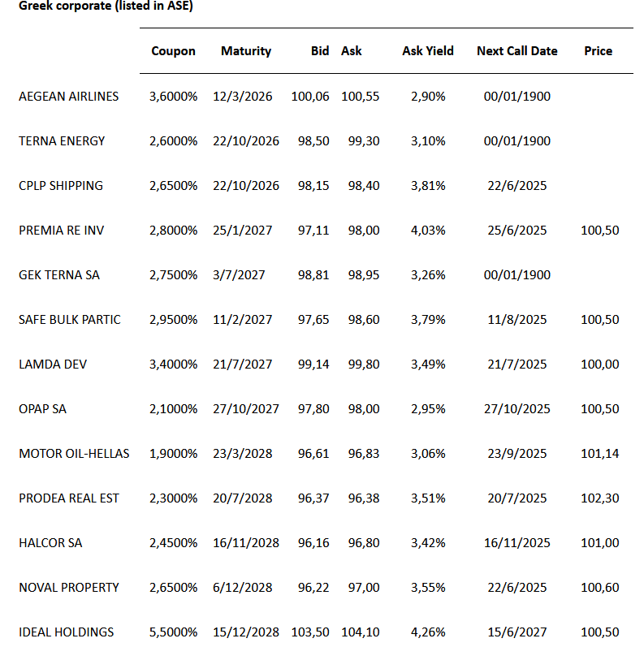Select the Ask Yield column header
Screen dimensions: 644x647
(427, 50)
